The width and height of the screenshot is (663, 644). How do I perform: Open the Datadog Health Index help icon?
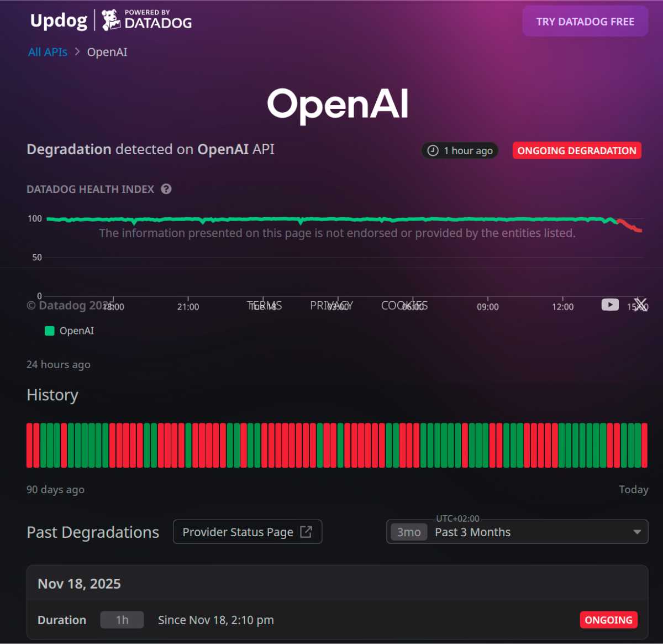(166, 189)
